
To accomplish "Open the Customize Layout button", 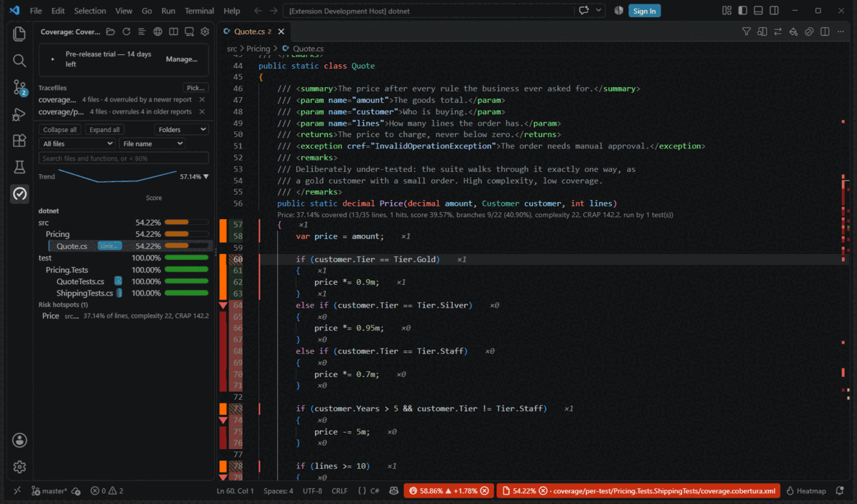I will coord(727,11).
